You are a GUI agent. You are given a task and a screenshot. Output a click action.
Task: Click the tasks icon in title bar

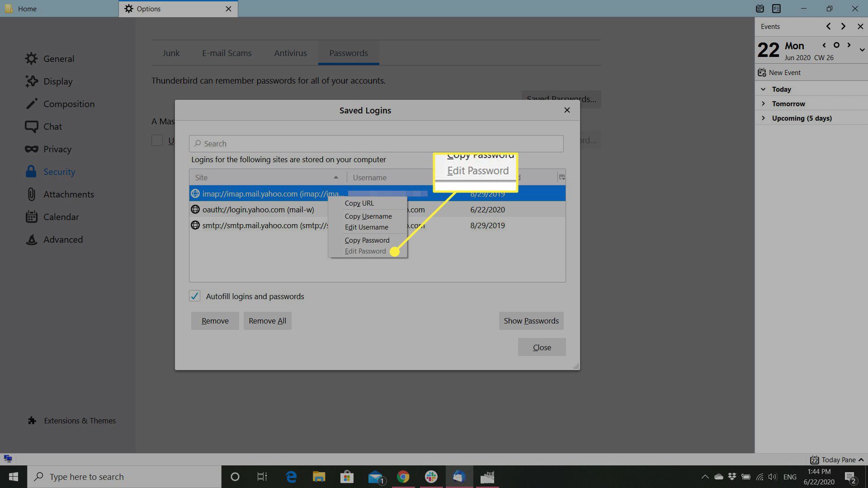[776, 9]
